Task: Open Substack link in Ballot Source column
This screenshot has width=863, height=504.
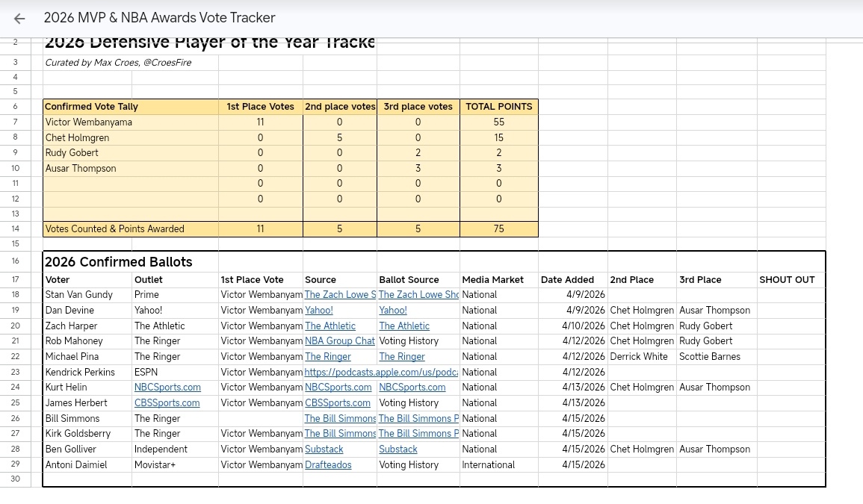Action: click(x=398, y=449)
